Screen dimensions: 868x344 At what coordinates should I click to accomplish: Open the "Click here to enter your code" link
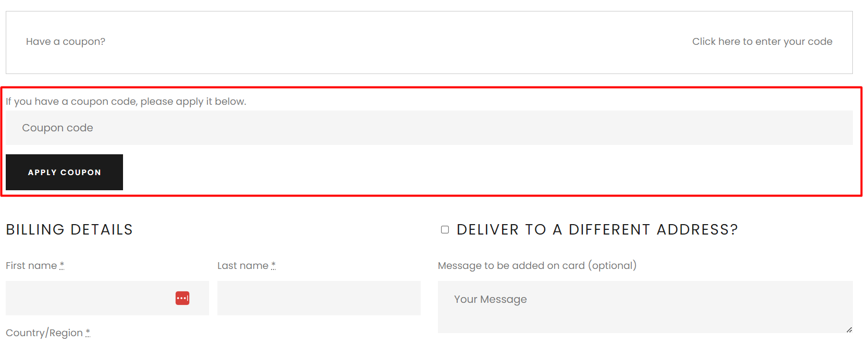tap(762, 42)
